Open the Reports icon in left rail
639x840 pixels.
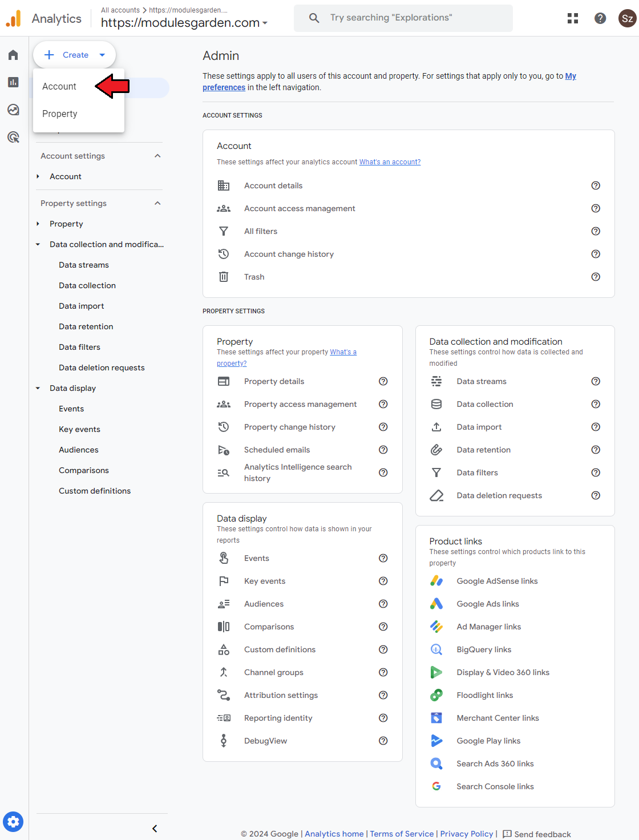click(13, 82)
